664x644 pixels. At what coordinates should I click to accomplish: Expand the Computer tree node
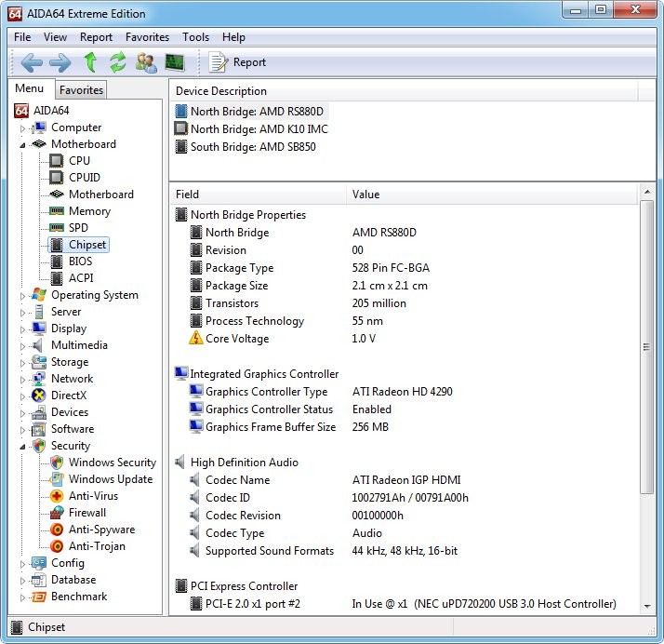coord(23,128)
